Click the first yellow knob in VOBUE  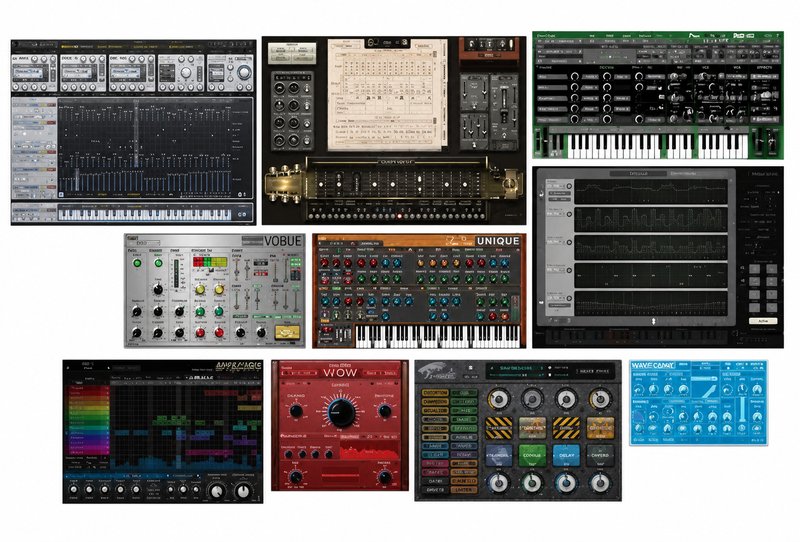(200, 289)
